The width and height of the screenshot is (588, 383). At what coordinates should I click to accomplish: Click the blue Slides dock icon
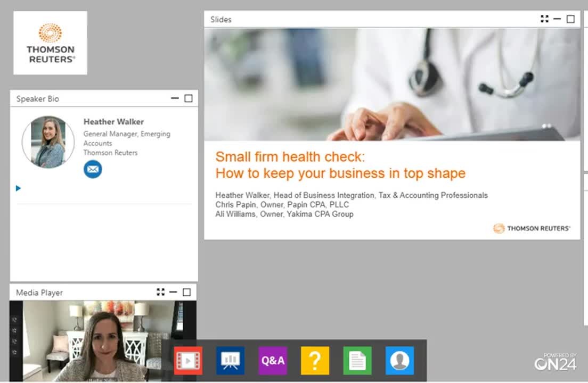[x=230, y=361]
